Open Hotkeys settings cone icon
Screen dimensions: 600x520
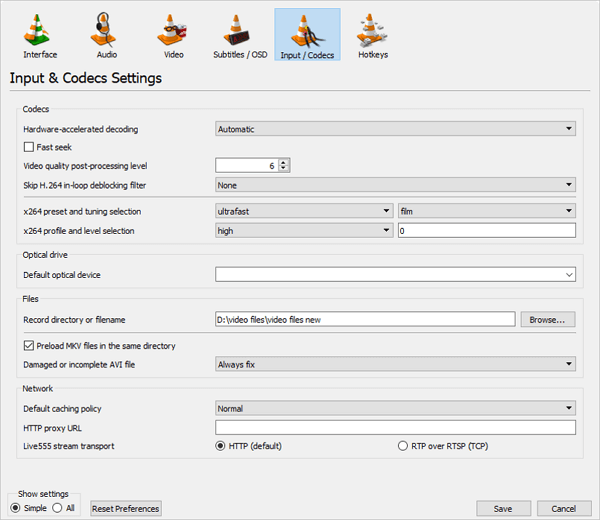tap(371, 30)
